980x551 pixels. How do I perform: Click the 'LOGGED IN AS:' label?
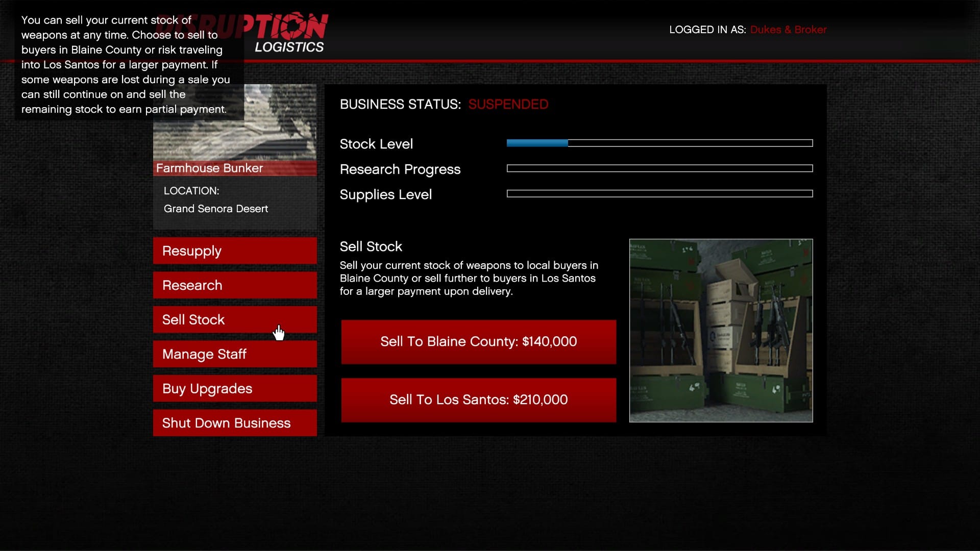tap(707, 30)
